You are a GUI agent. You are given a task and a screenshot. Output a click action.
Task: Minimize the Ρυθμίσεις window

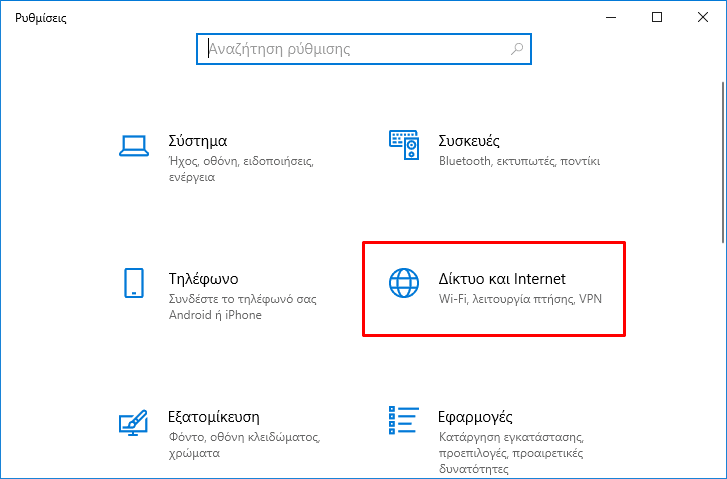[611, 18]
